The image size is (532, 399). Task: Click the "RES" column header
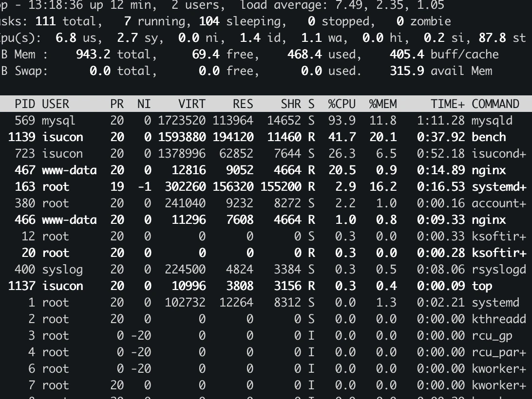(x=243, y=104)
